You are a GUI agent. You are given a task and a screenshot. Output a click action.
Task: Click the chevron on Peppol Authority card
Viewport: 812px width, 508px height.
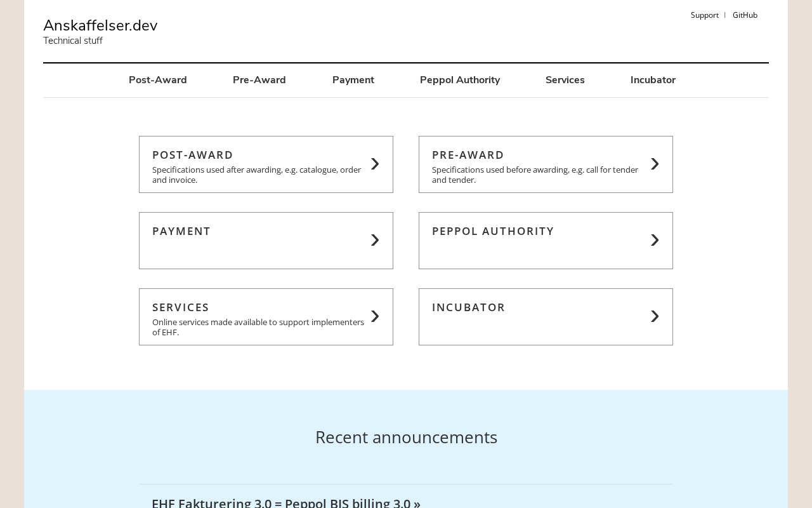(x=655, y=241)
